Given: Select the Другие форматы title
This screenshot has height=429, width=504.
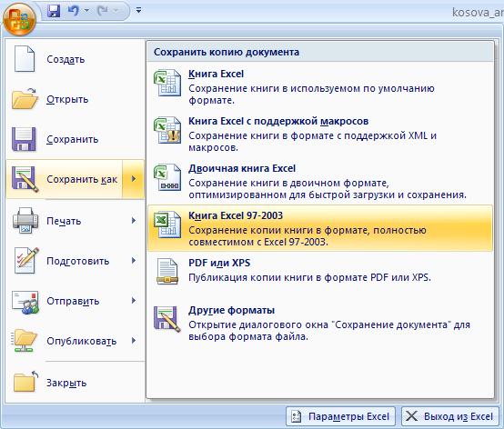Looking at the screenshot, I should (231, 310).
